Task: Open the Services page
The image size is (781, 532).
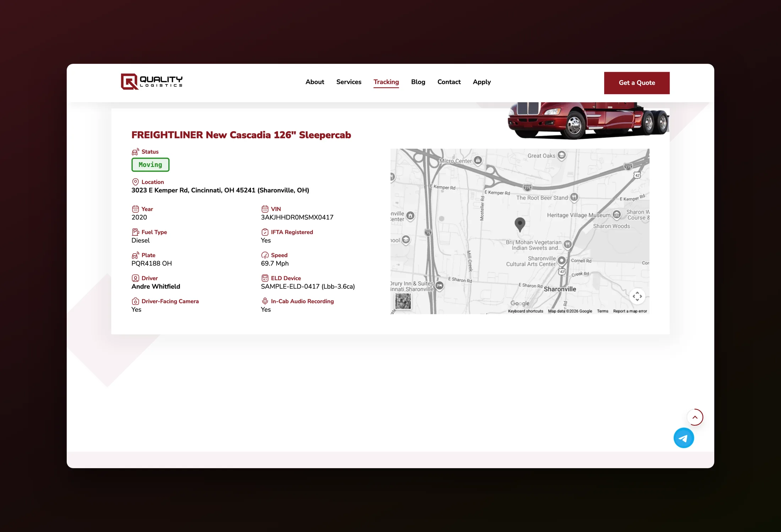Action: click(349, 82)
